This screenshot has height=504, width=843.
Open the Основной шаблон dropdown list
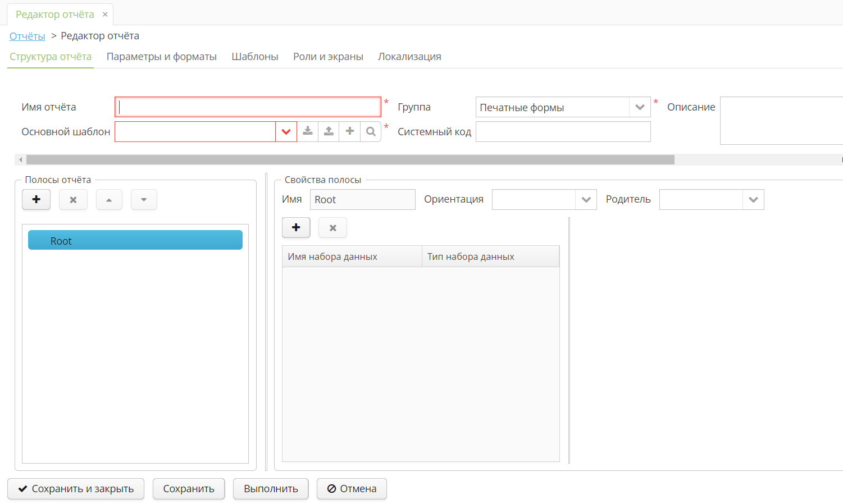click(286, 132)
